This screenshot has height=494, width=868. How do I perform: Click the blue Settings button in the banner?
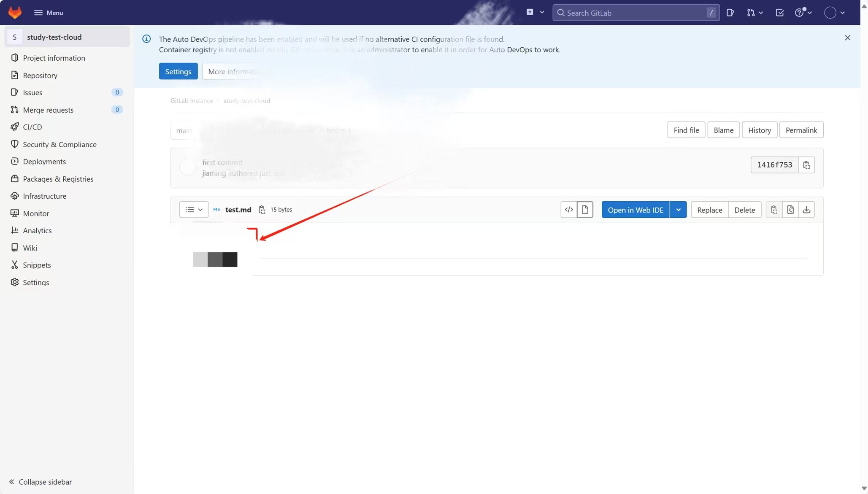coord(178,71)
